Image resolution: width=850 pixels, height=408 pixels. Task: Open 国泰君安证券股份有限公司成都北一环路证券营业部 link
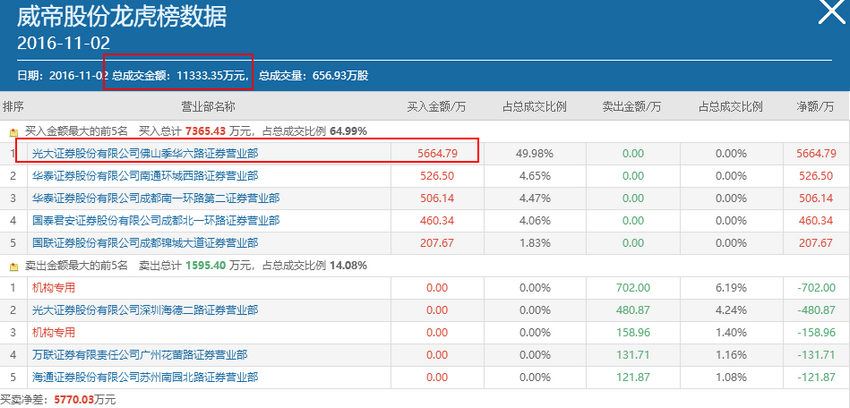coord(156,221)
